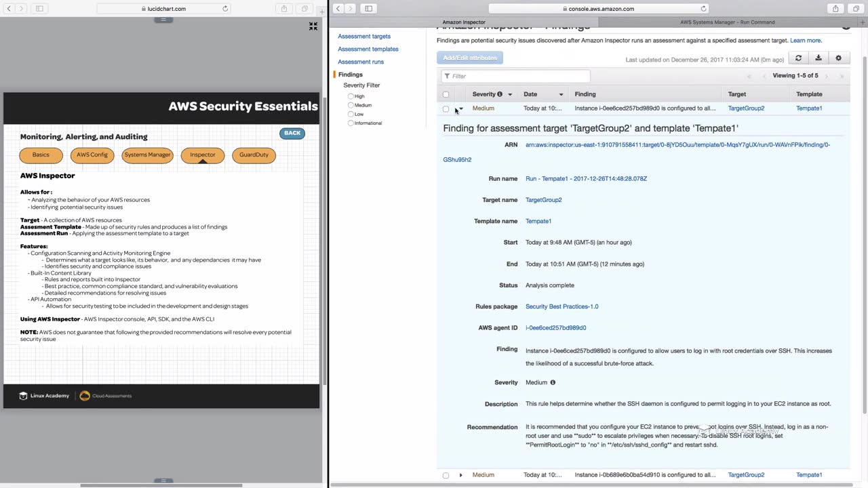Toggle sidebar in the AWS console Safari window

pos(368,8)
